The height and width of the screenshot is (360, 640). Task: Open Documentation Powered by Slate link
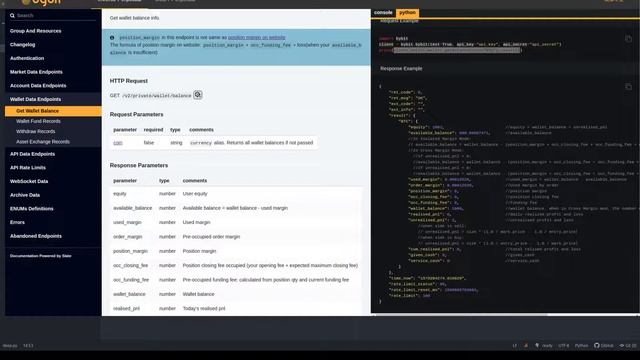click(40, 256)
